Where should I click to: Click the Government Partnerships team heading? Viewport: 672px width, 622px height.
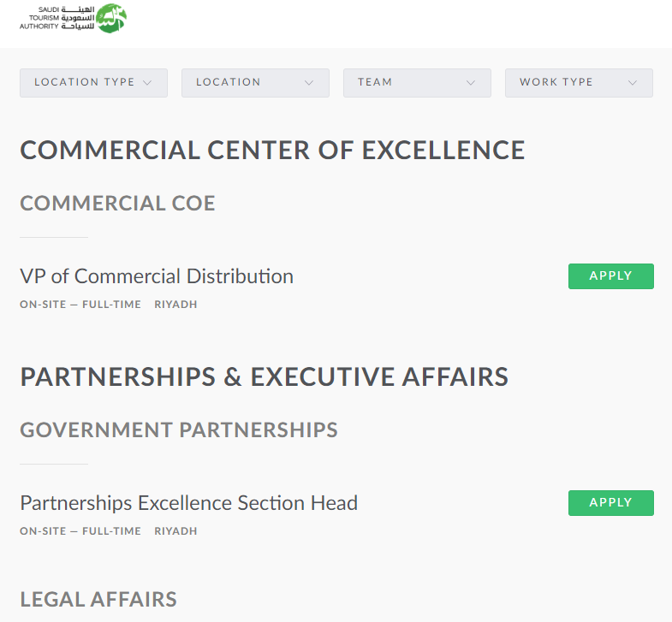pos(179,429)
